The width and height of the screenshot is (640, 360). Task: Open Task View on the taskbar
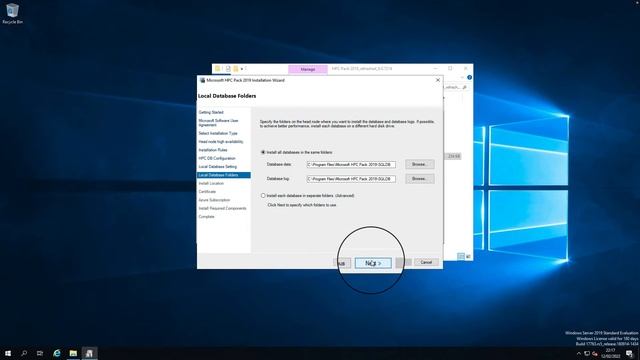(x=40, y=353)
